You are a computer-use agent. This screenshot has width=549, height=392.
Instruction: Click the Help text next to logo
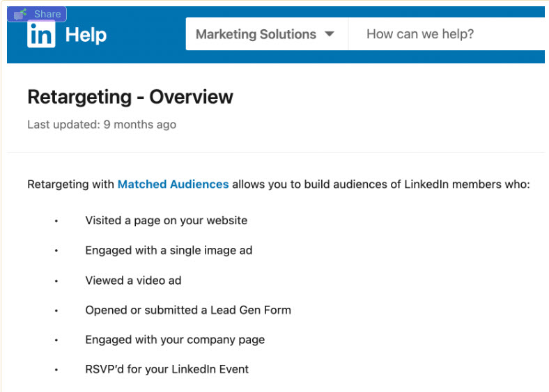coord(86,35)
